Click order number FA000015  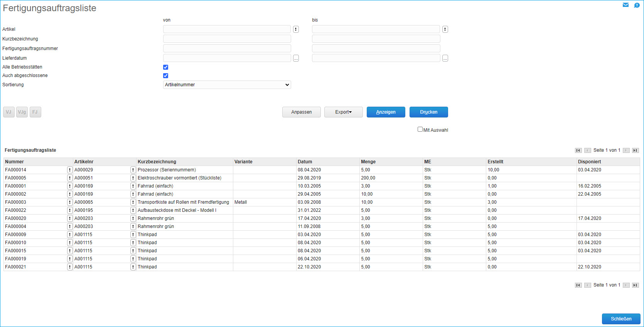[16, 251]
